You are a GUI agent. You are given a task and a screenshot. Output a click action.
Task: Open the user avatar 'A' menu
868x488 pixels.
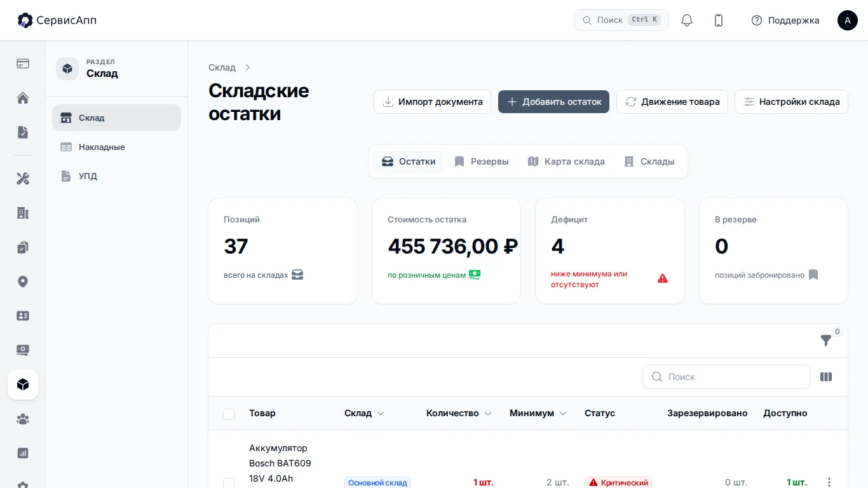[x=848, y=20]
